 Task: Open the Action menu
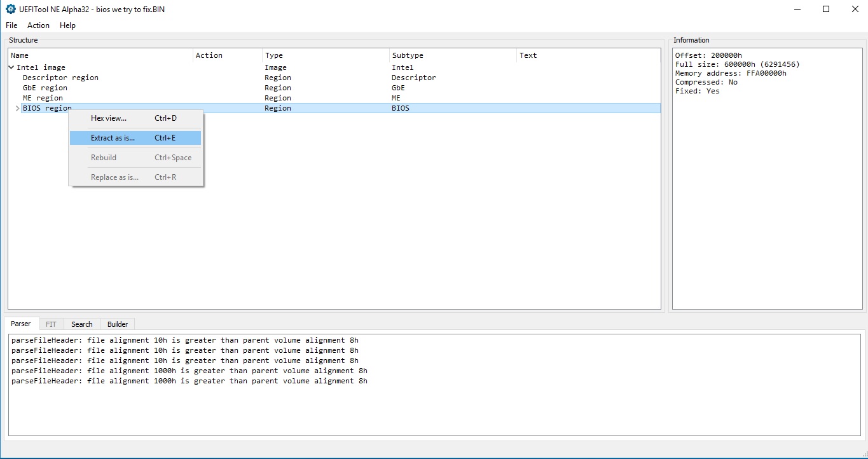pos(38,25)
